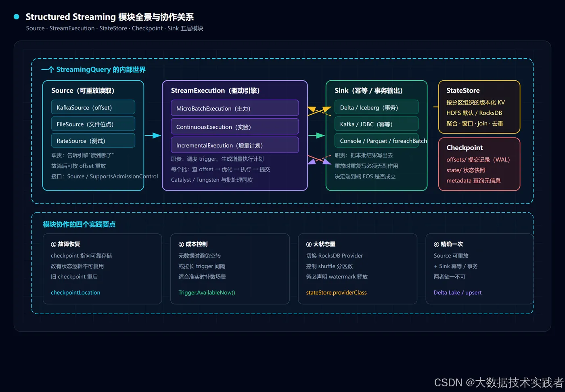Click the StreamExecution (驱动引擎) heading
Image resolution: width=565 pixels, height=392 pixels.
pyautogui.click(x=215, y=90)
